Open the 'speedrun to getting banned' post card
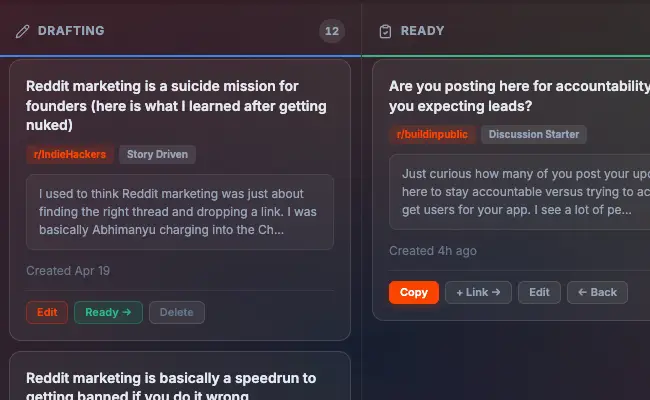Screen dimensions: 650x400 pos(180,376)
